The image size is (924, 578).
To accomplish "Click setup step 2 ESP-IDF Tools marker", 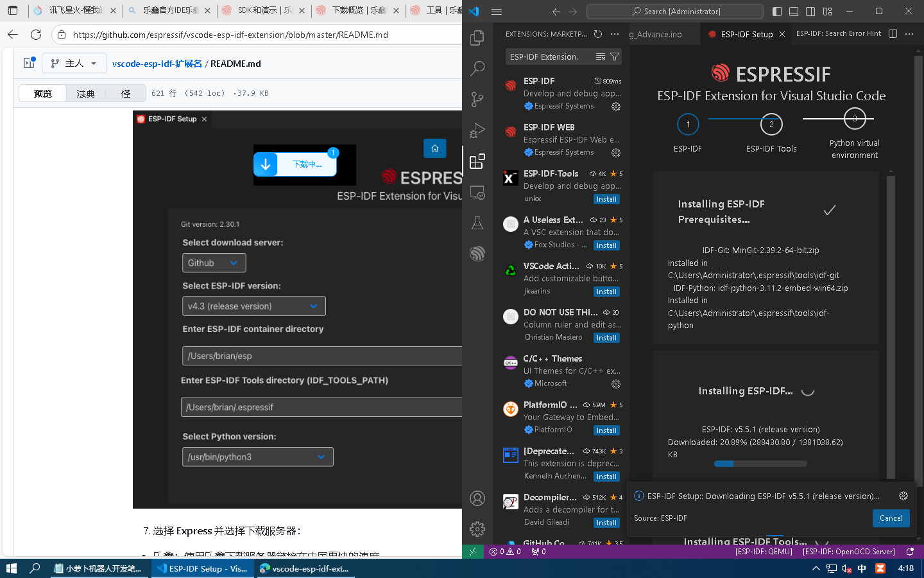I will 771,125.
